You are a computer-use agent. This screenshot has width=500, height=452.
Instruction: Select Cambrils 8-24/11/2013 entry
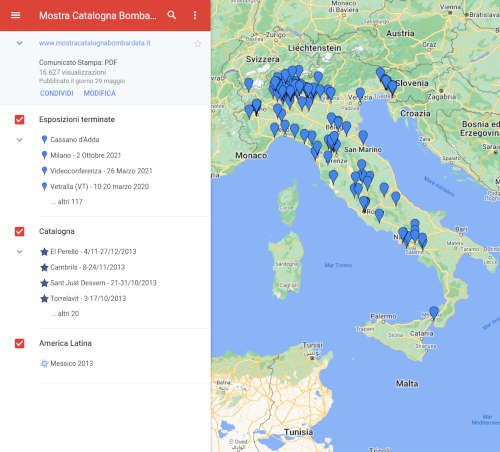[x=87, y=267]
